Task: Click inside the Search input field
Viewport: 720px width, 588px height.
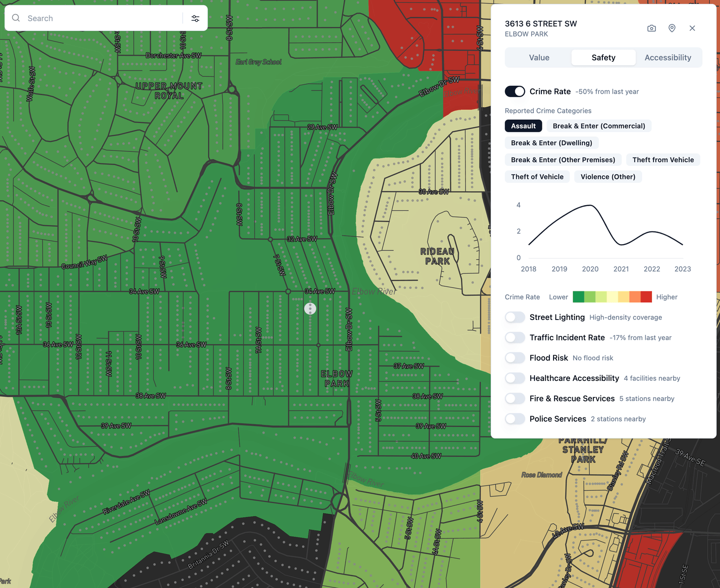Action: pyautogui.click(x=70, y=18)
